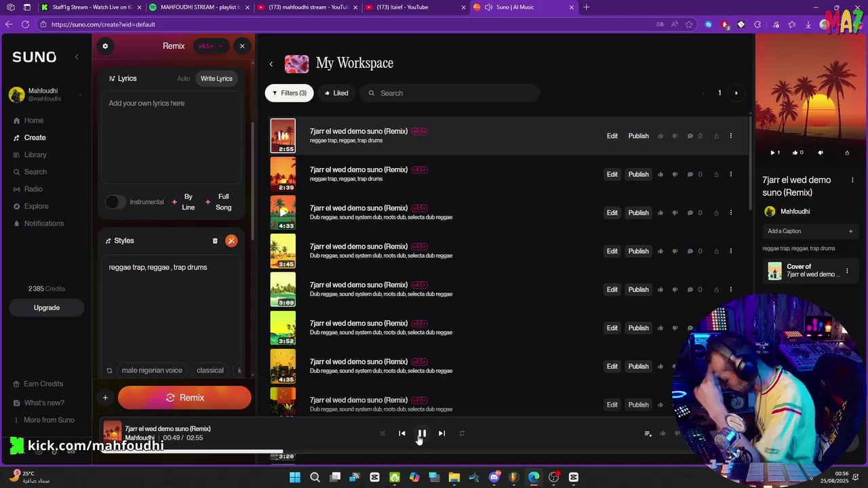Toggle shuffle in the player bar
This screenshot has width=868, height=488.
tap(382, 433)
